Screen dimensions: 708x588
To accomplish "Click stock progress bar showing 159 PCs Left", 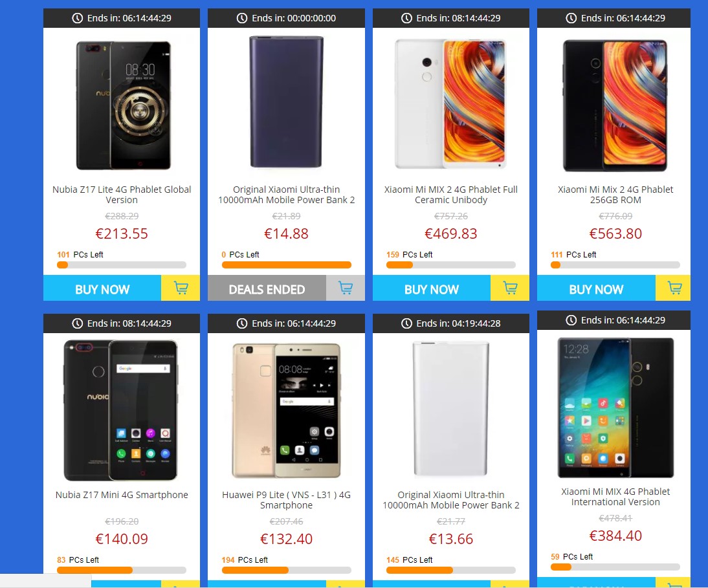I will click(x=450, y=265).
